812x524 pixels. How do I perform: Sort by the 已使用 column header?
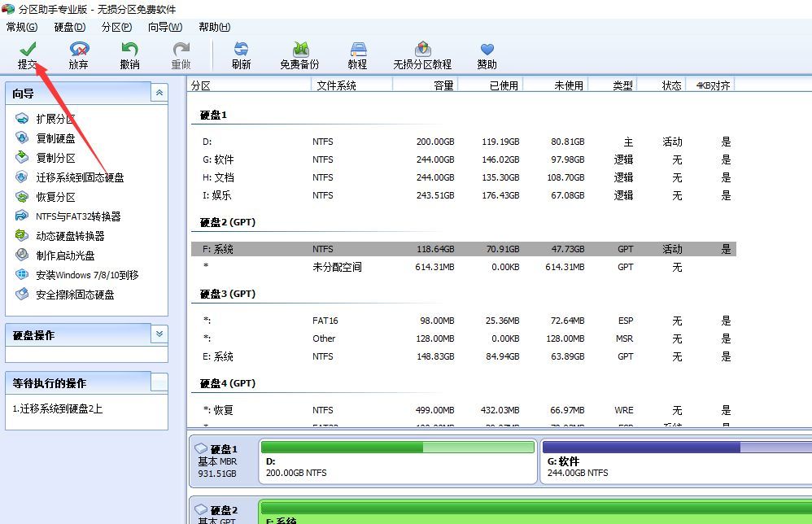pos(491,85)
